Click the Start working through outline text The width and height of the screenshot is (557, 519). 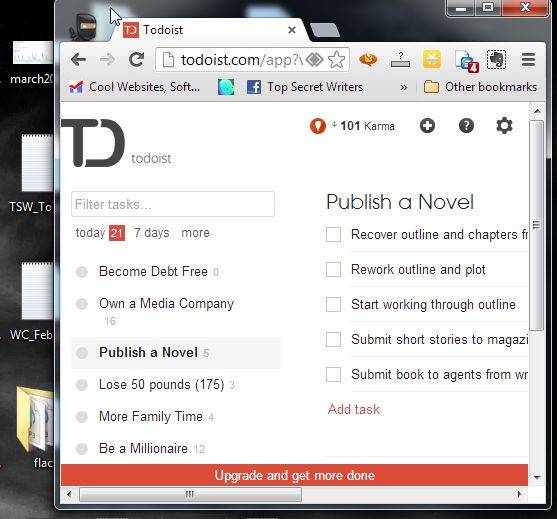[433, 304]
